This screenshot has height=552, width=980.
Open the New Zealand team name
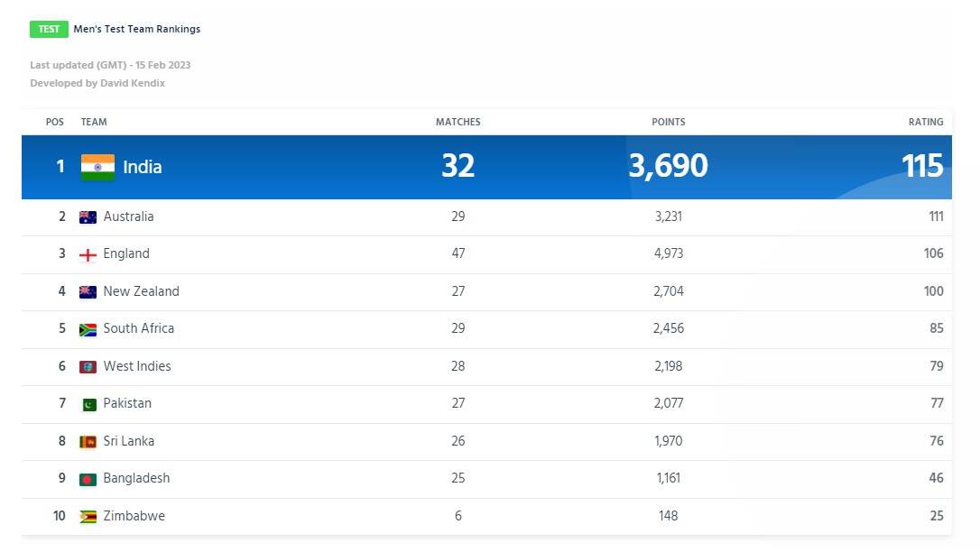pos(142,291)
